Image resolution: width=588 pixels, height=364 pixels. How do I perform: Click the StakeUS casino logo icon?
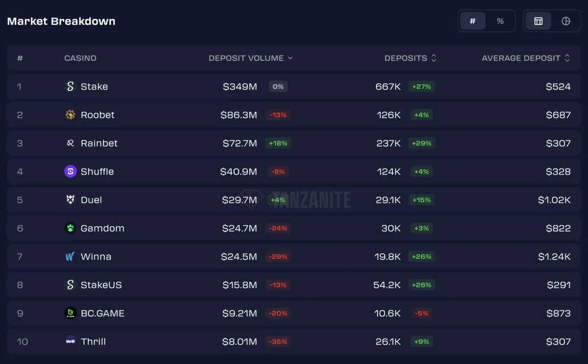[70, 285]
